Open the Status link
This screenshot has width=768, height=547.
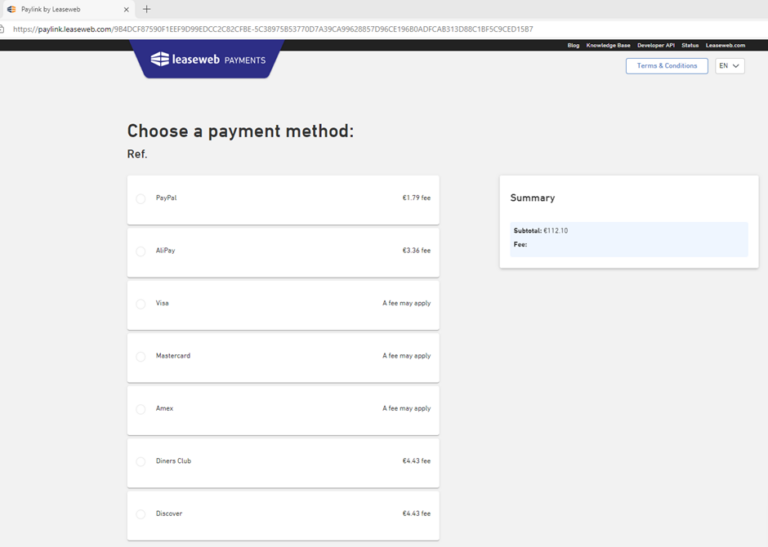(690, 45)
